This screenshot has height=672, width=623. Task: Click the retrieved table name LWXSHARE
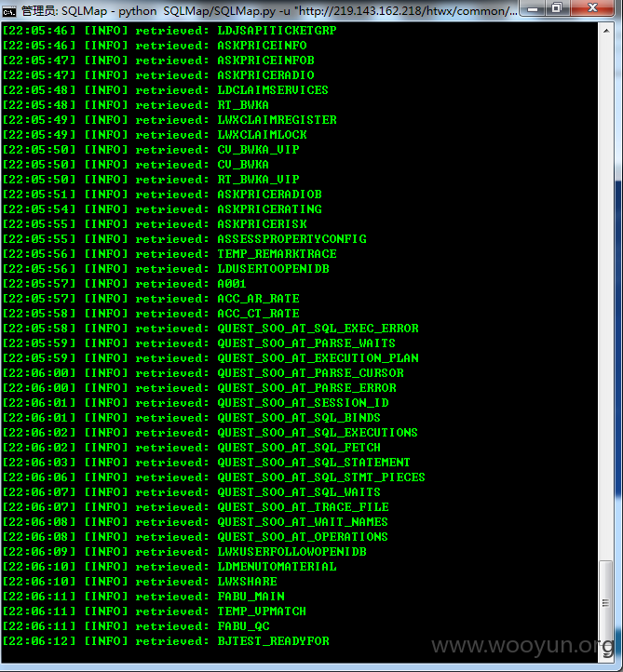click(247, 582)
